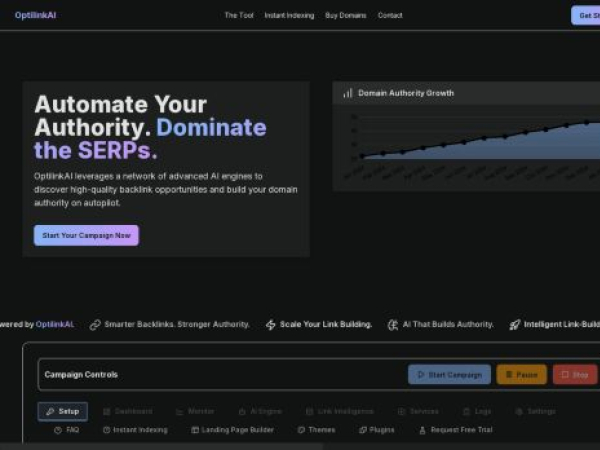The image size is (600, 450).
Task: Click the Domain Authority Growth chart title
Action: 406,93
